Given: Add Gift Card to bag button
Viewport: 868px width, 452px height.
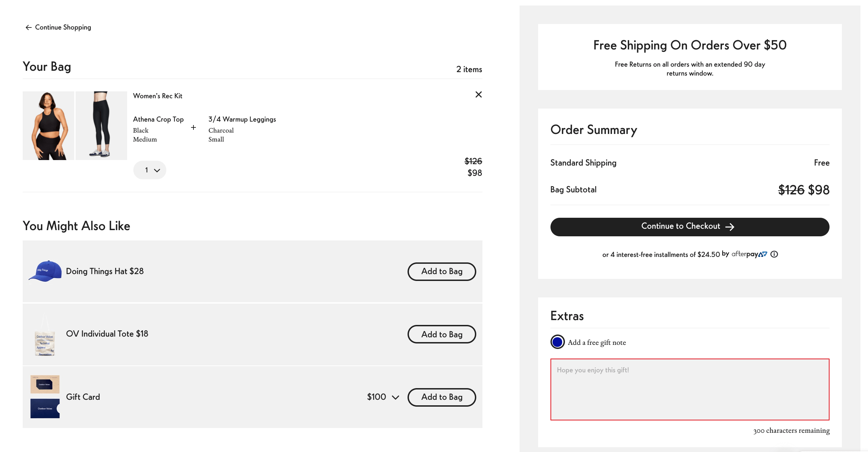Looking at the screenshot, I should [442, 397].
